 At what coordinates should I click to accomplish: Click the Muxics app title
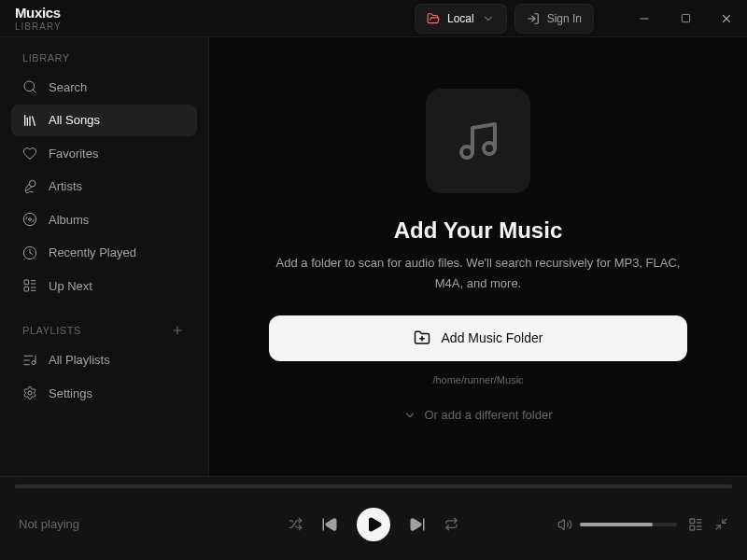point(37,13)
